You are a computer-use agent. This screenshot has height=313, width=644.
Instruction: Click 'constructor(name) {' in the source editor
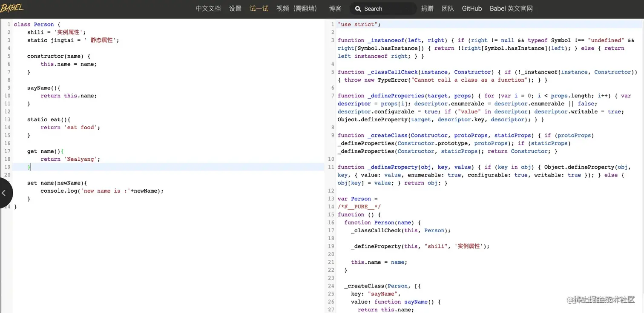tap(59, 56)
